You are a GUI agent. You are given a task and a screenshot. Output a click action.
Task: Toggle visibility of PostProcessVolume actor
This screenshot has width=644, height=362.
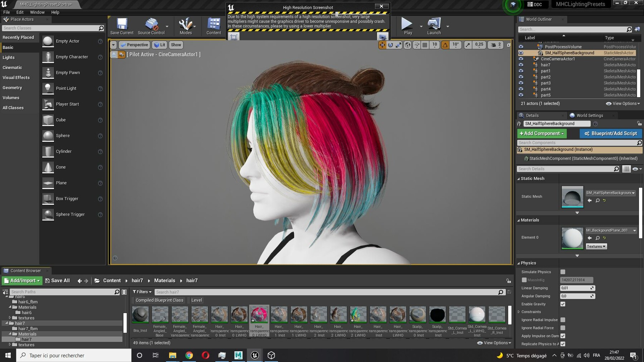[x=521, y=47]
